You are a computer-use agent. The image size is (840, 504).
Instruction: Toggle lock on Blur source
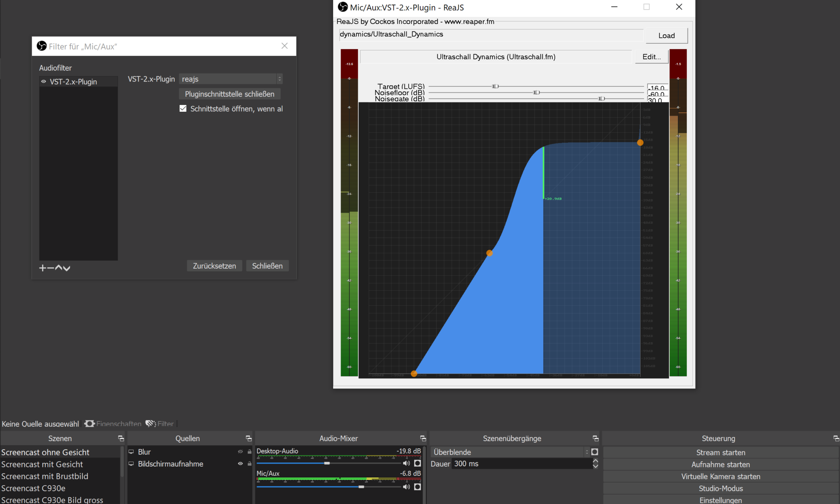[249, 452]
